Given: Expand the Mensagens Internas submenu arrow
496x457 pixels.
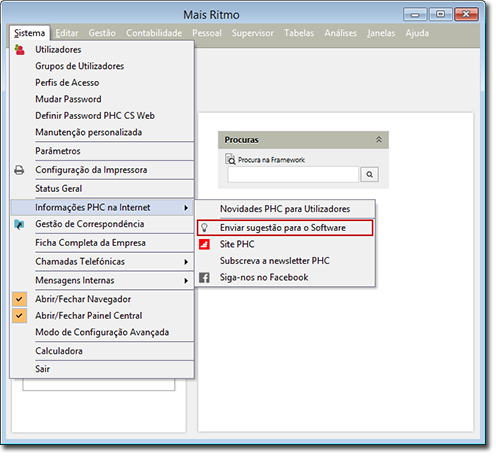Looking at the screenshot, I should [x=186, y=281].
